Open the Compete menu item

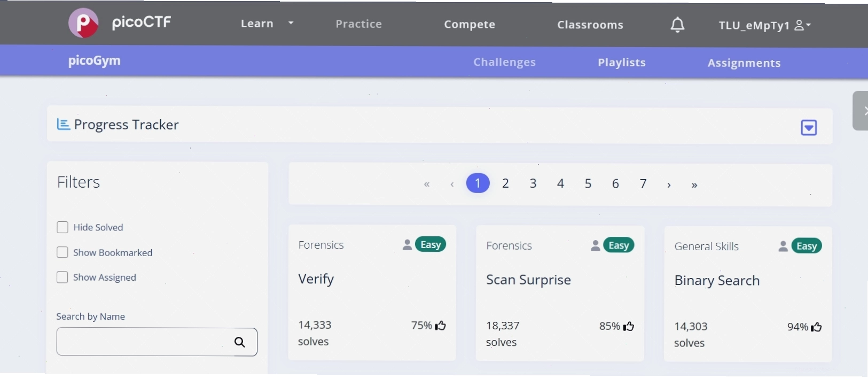click(470, 25)
